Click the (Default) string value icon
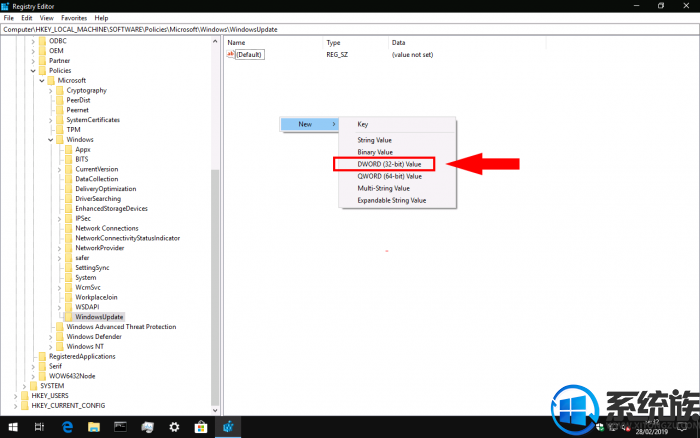This screenshot has height=438, width=700. pos(230,54)
